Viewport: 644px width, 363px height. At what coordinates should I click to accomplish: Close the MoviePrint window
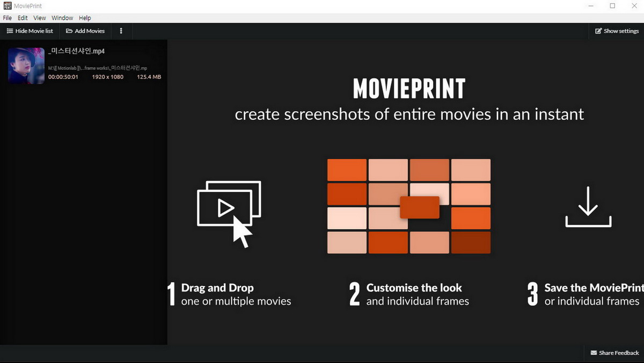point(634,6)
